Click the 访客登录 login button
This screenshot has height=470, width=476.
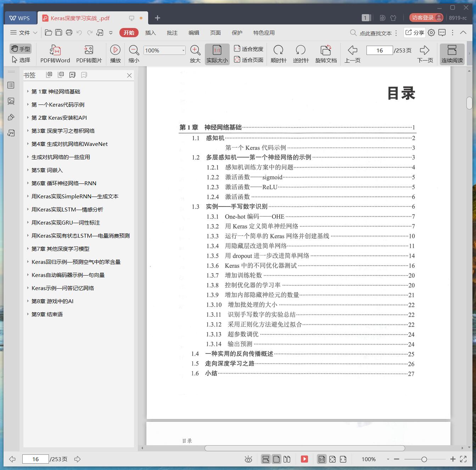pyautogui.click(x=426, y=17)
